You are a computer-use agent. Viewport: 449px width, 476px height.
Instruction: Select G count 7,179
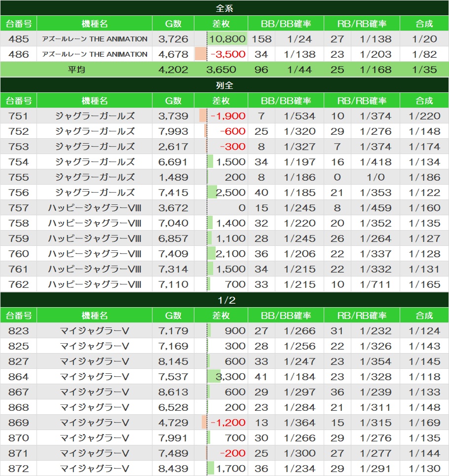tap(173, 331)
